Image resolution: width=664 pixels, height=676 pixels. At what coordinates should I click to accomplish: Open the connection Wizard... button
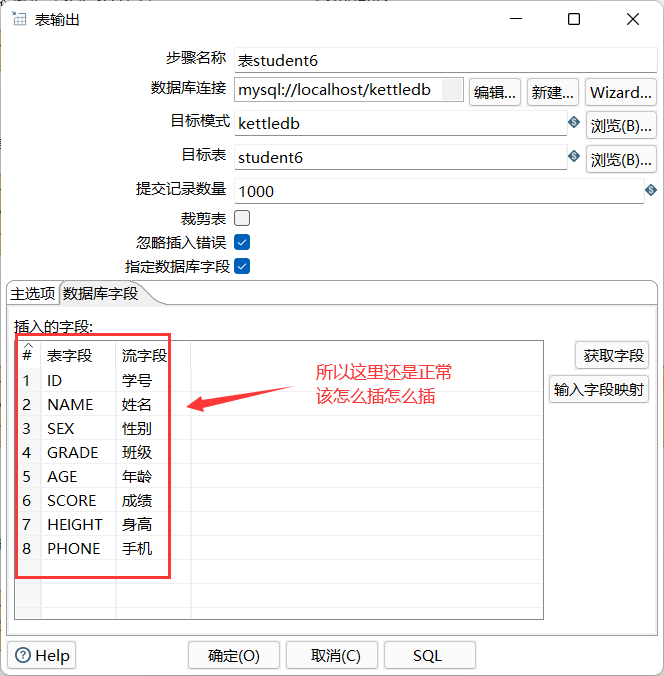620,92
